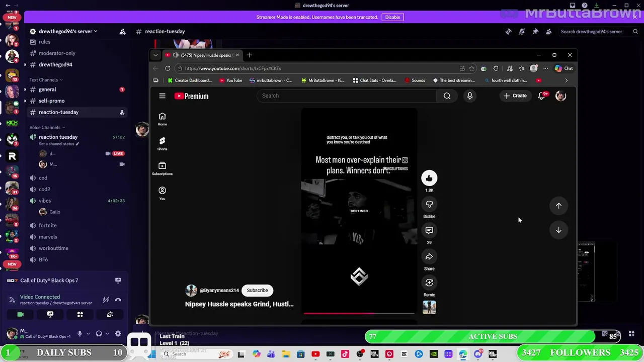The image size is (644, 362).
Task: Disable Streamer Mode in Discord banner
Action: (x=392, y=17)
